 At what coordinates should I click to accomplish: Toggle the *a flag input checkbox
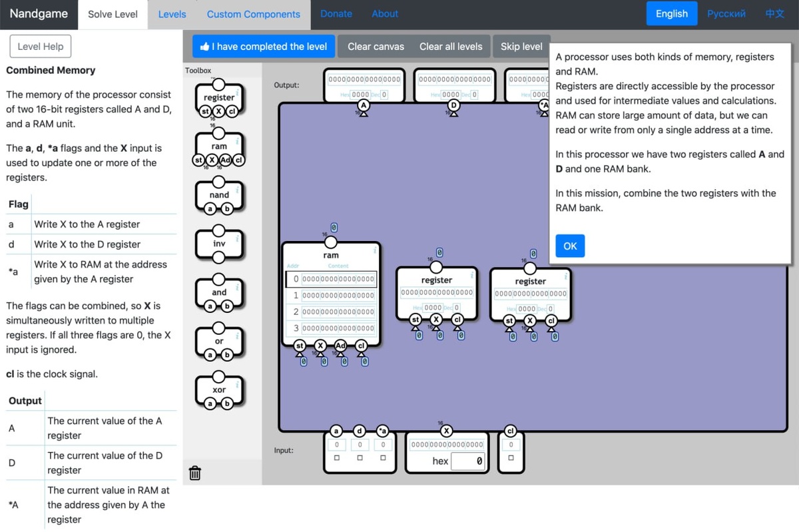[x=383, y=458]
